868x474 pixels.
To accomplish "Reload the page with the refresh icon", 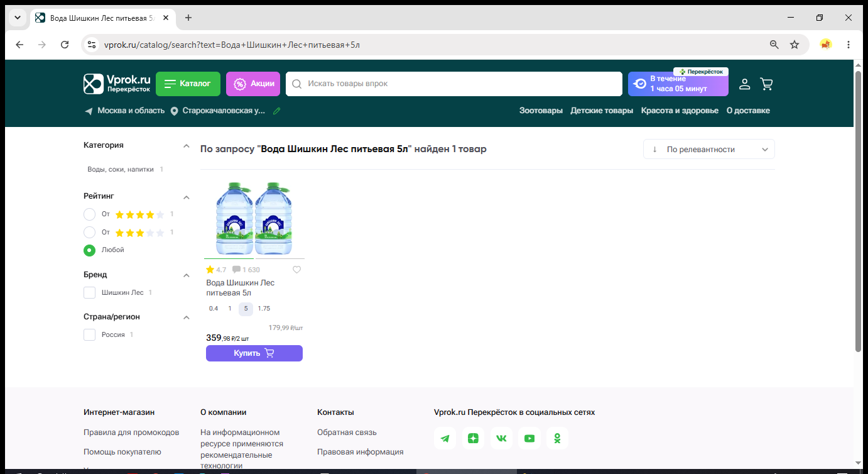I will (65, 45).
